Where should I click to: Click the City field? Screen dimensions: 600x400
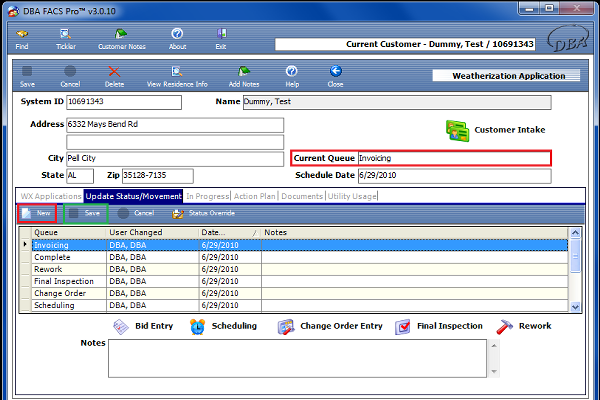tap(175, 159)
